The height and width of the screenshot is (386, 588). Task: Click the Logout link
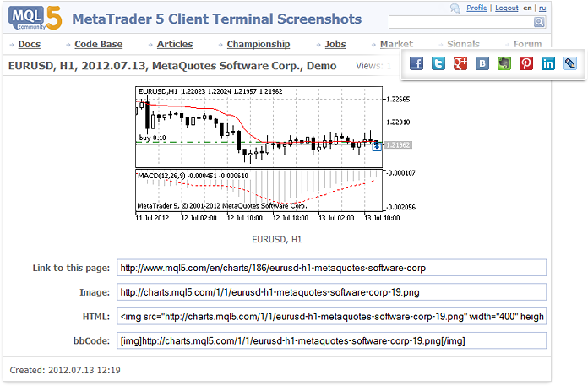click(x=507, y=8)
